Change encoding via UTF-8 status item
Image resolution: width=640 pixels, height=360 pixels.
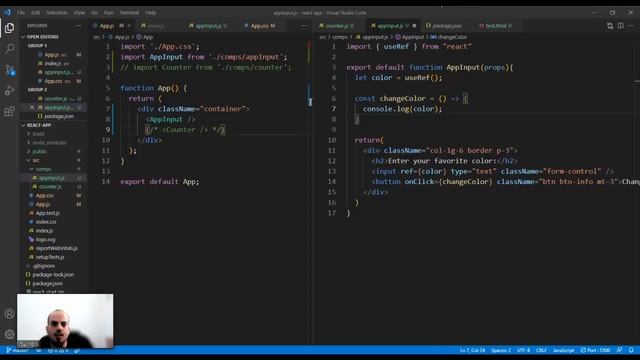[523, 350]
